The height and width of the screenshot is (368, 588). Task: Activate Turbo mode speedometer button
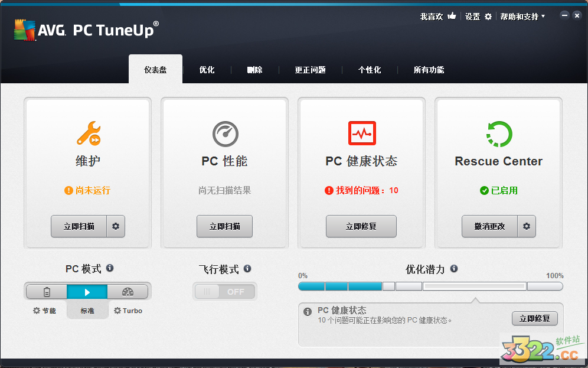128,292
